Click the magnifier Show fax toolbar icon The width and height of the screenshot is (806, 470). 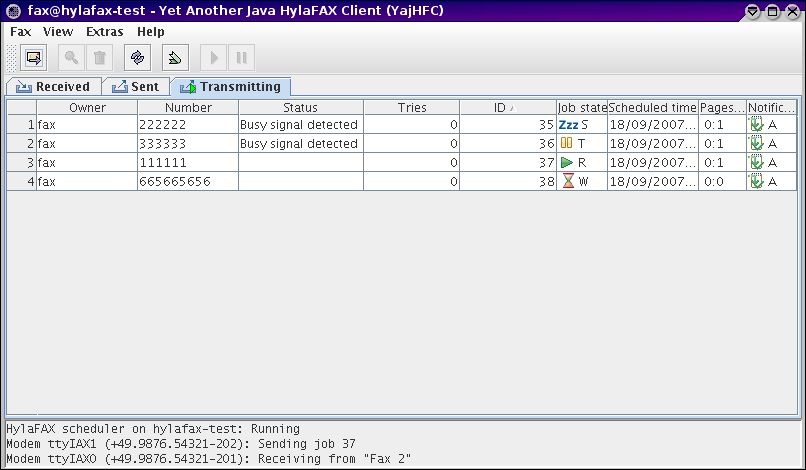71,58
